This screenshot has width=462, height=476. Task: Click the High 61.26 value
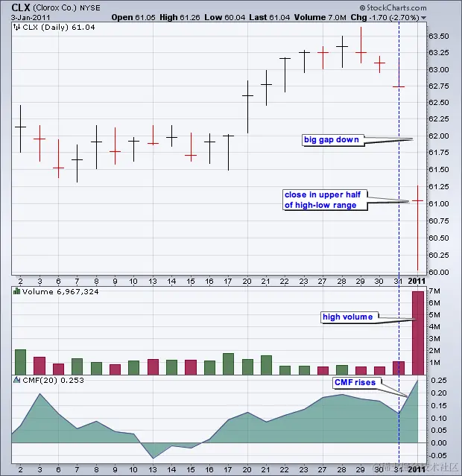pyautogui.click(x=180, y=18)
